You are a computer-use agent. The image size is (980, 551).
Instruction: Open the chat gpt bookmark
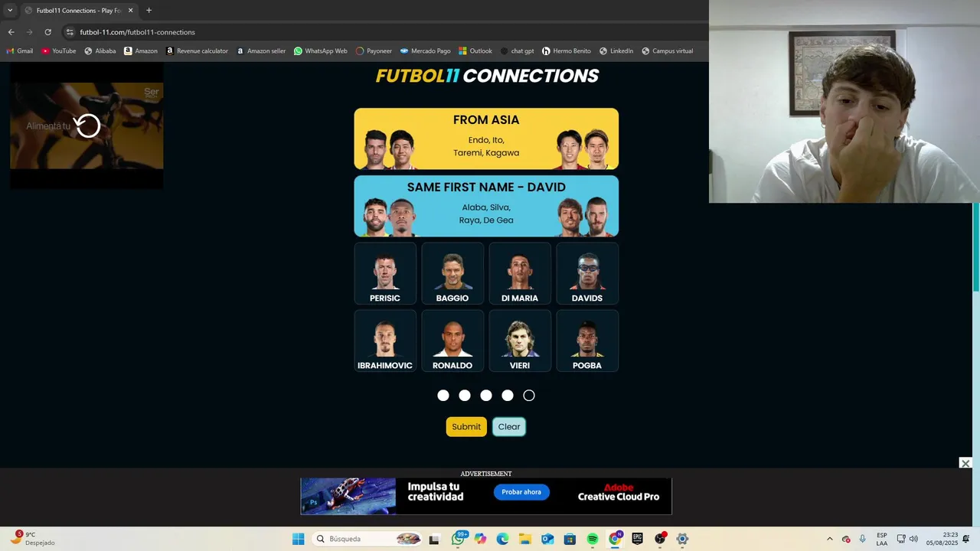[x=517, y=51]
